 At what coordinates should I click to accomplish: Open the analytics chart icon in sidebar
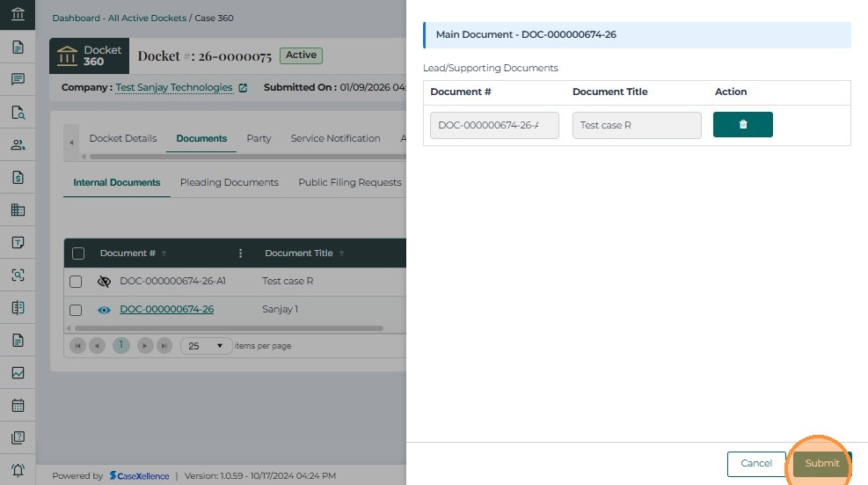point(18,372)
